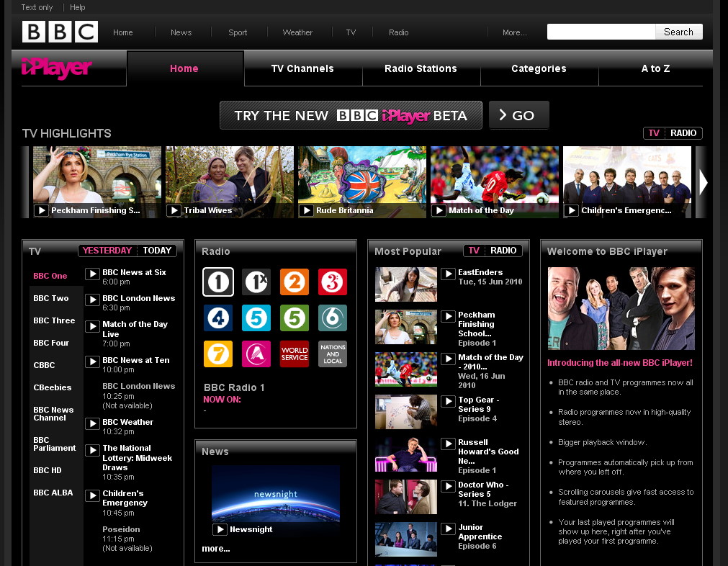Switch Most Popular to Radio

point(503,251)
